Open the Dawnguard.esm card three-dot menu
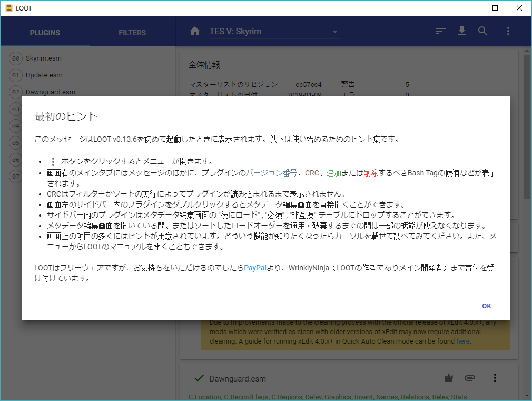 tap(495, 378)
